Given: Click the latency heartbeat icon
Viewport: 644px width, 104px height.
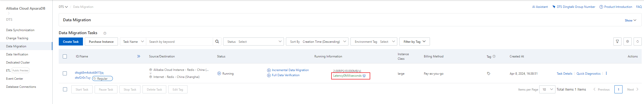Looking at the screenshot, I should (x=364, y=76).
